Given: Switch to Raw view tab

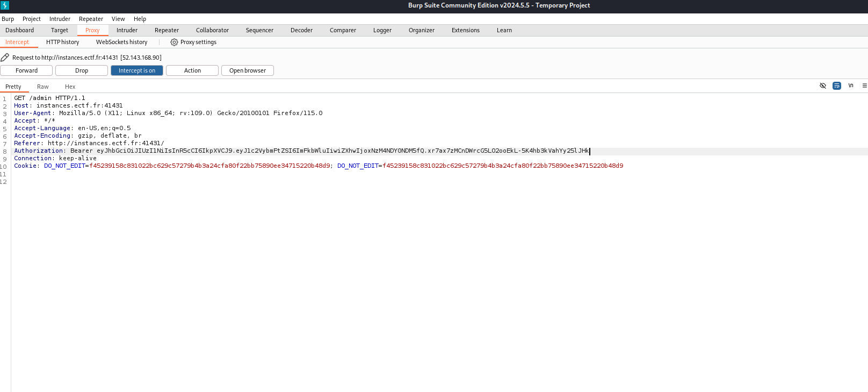Looking at the screenshot, I should coord(43,87).
